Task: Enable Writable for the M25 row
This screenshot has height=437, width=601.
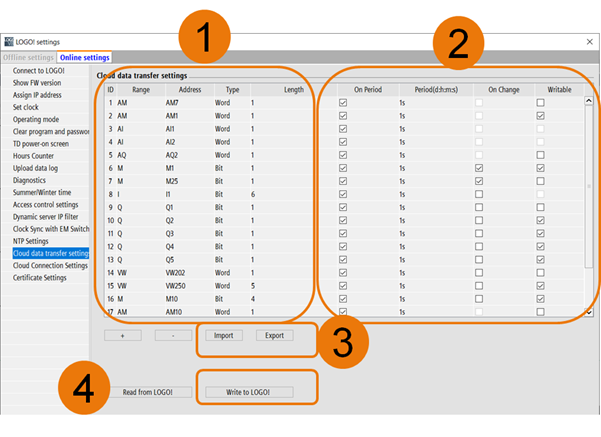Action: pyautogui.click(x=540, y=181)
